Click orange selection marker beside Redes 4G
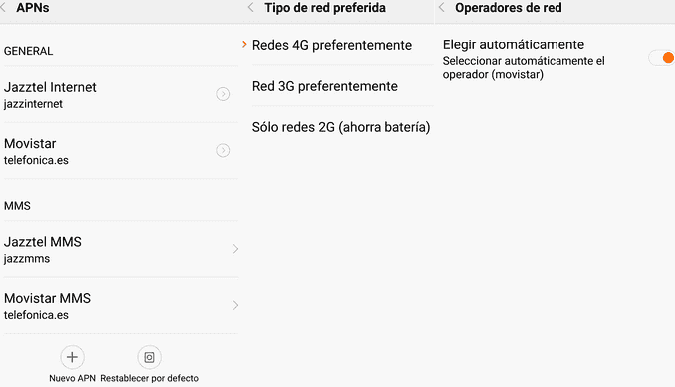This screenshot has height=387, width=675. [x=244, y=44]
